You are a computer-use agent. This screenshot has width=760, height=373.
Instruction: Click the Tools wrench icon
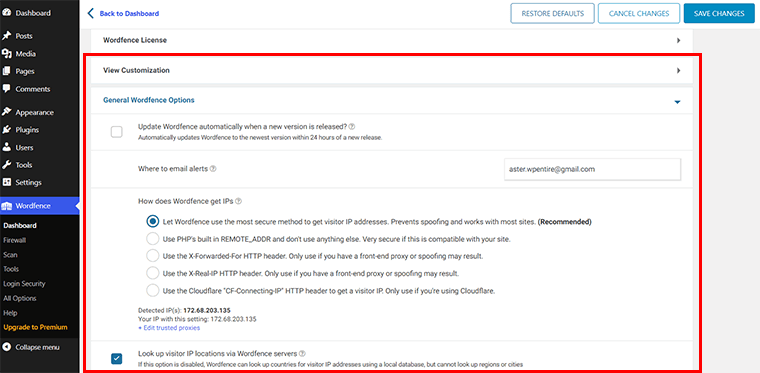tap(7, 165)
